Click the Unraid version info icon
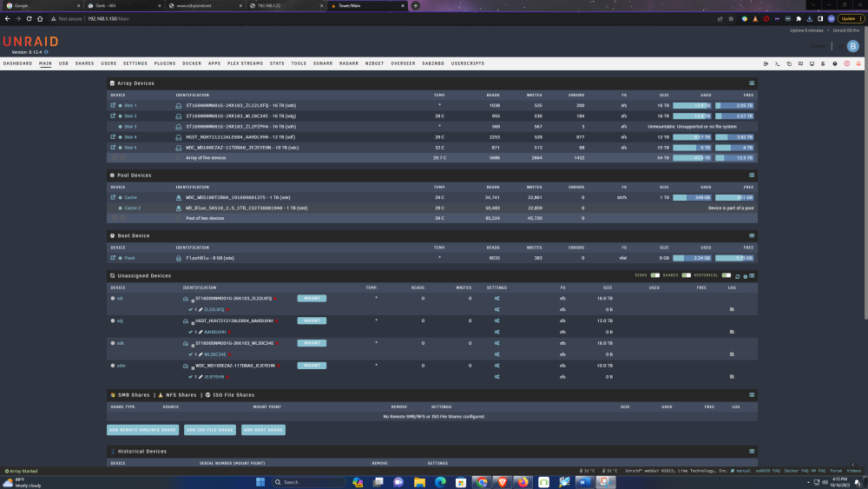Screen dimensions: 868x489 click(46, 52)
